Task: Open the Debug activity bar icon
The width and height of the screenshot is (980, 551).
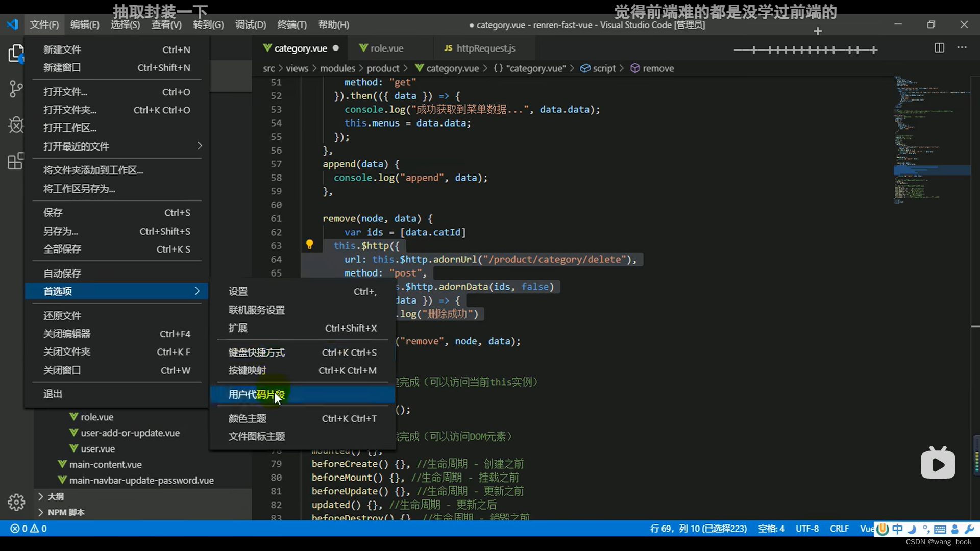Action: tap(16, 124)
